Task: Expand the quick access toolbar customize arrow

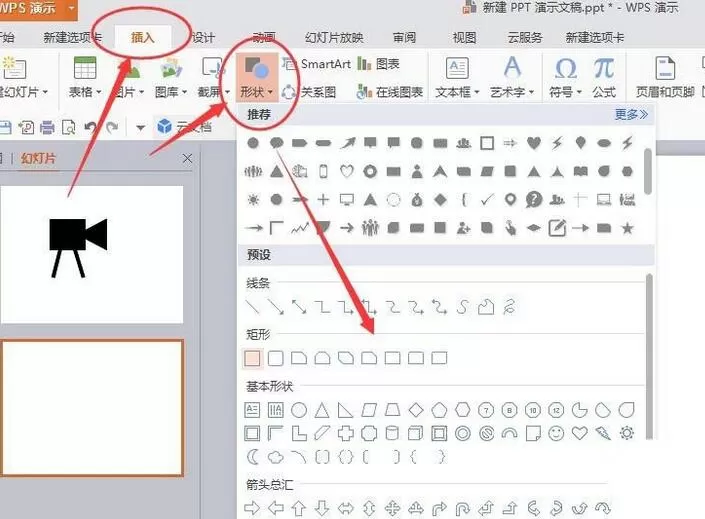Action: click(140, 128)
